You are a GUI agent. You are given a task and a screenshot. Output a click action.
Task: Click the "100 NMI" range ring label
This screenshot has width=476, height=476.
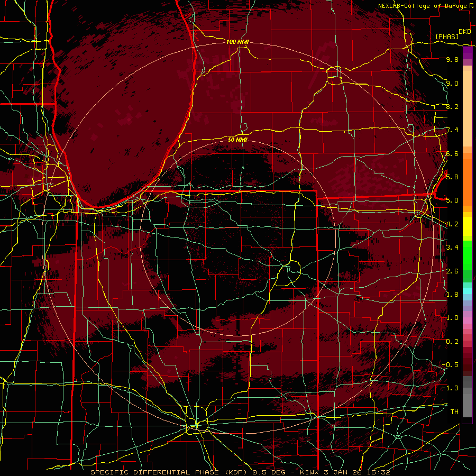click(x=237, y=42)
